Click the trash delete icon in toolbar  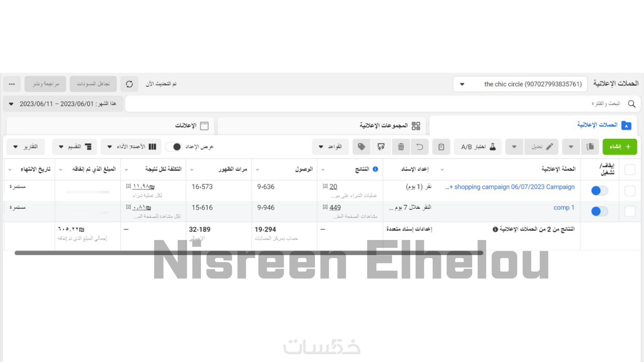[401, 147]
